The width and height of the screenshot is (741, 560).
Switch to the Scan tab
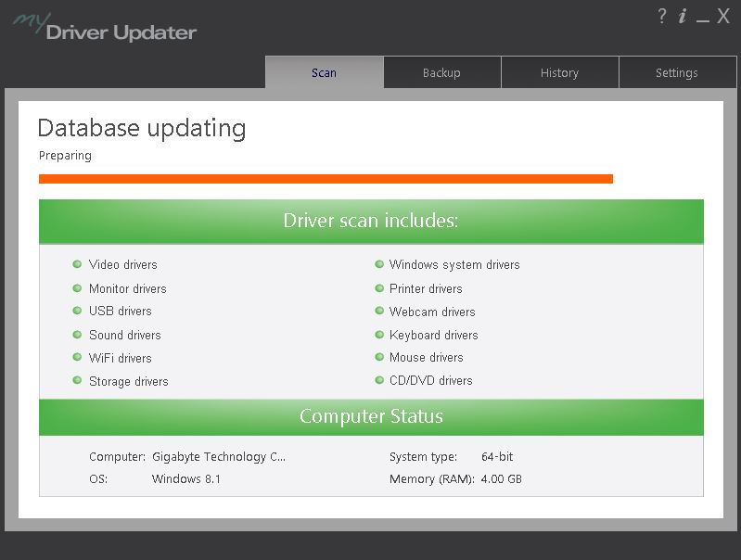(x=325, y=72)
